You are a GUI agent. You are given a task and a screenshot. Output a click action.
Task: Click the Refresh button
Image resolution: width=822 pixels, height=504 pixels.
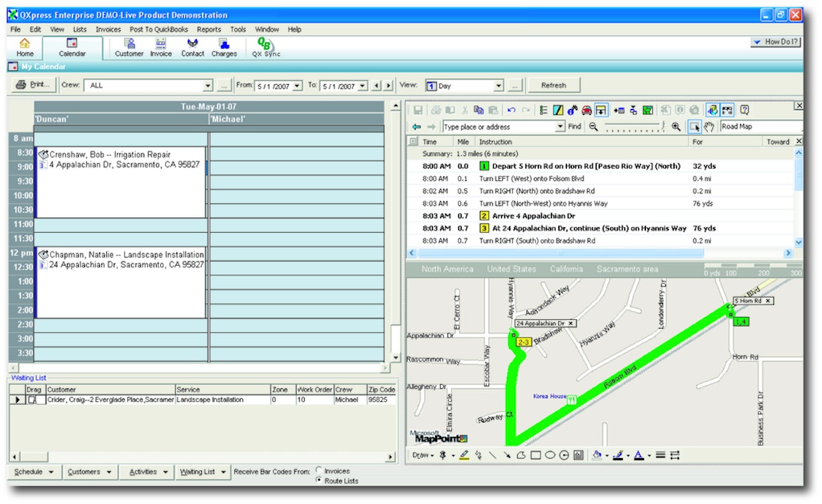click(x=555, y=85)
